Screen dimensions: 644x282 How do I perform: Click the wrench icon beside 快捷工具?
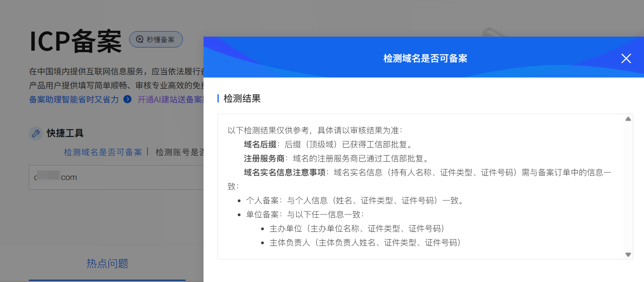(x=36, y=133)
